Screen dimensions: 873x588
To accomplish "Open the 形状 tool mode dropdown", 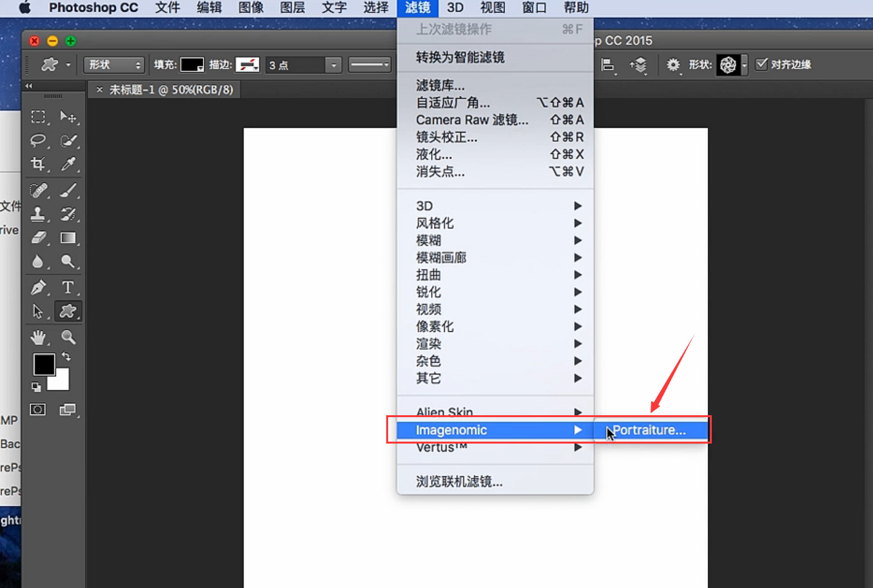I will [113, 64].
